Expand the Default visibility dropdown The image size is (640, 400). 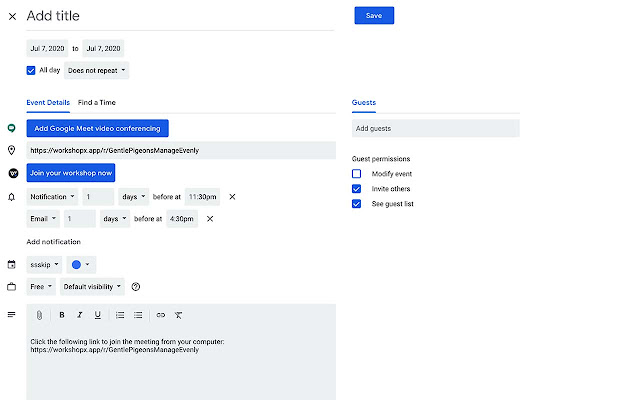(92, 287)
